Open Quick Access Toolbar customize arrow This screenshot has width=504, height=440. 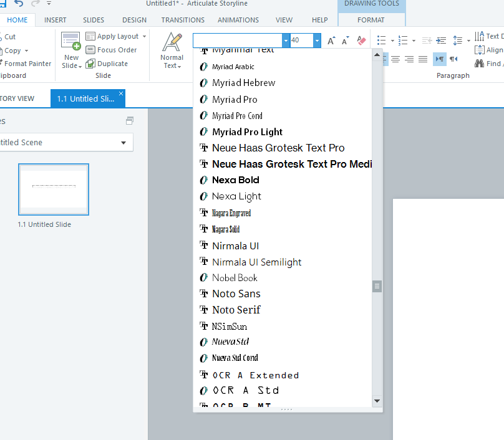[49, 3]
